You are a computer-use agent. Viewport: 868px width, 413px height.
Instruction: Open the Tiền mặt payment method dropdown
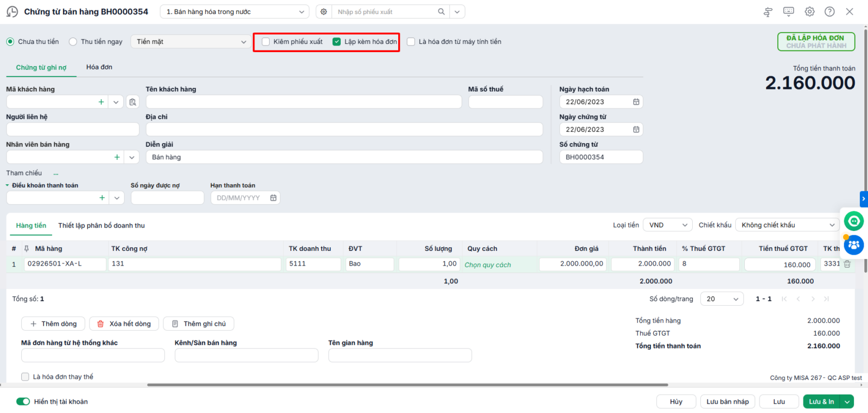coord(191,42)
